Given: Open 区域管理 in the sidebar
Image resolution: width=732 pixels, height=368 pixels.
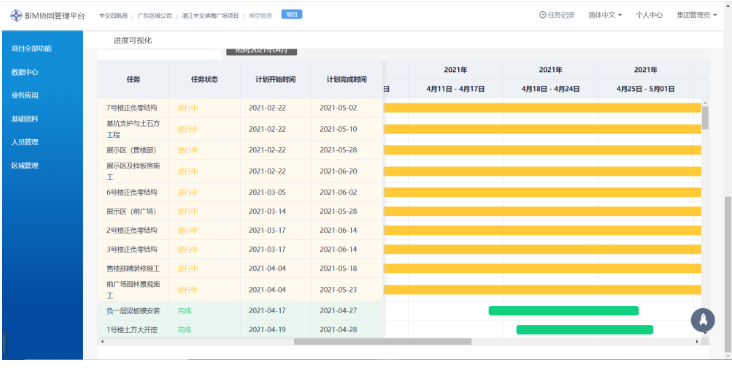Looking at the screenshot, I should [25, 165].
